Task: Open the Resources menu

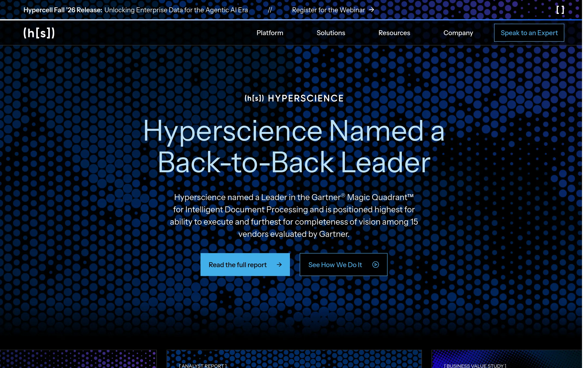Action: [x=394, y=33]
